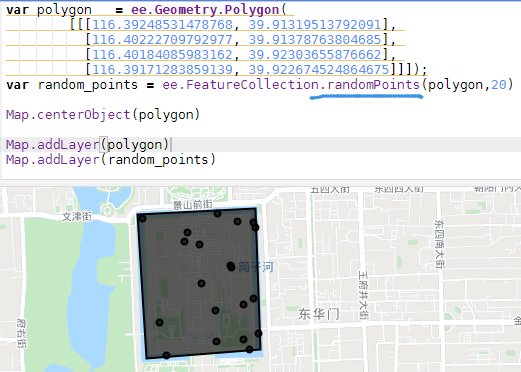
Task: Click the longitude value 116.40222709792977
Action: (x=162, y=40)
